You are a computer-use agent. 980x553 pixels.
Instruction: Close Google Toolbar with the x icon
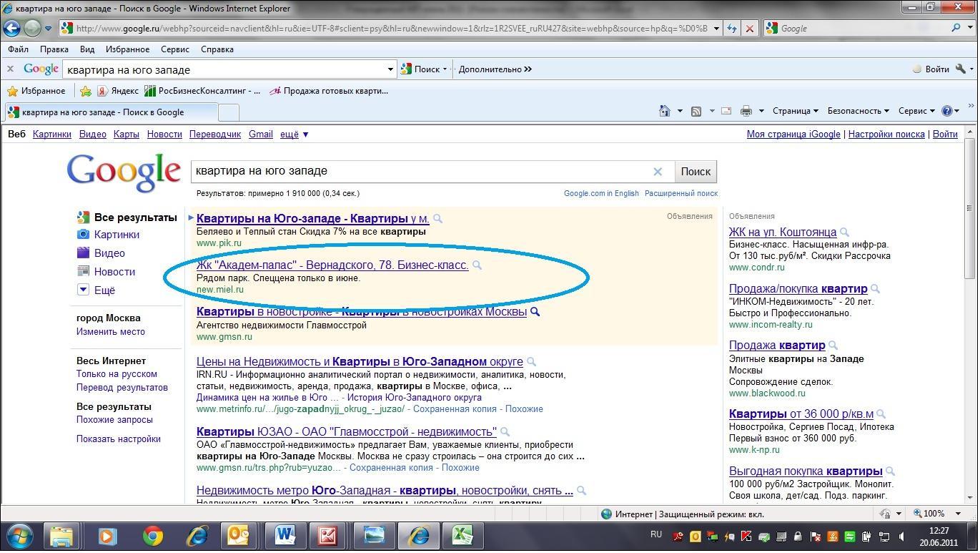click(10, 69)
